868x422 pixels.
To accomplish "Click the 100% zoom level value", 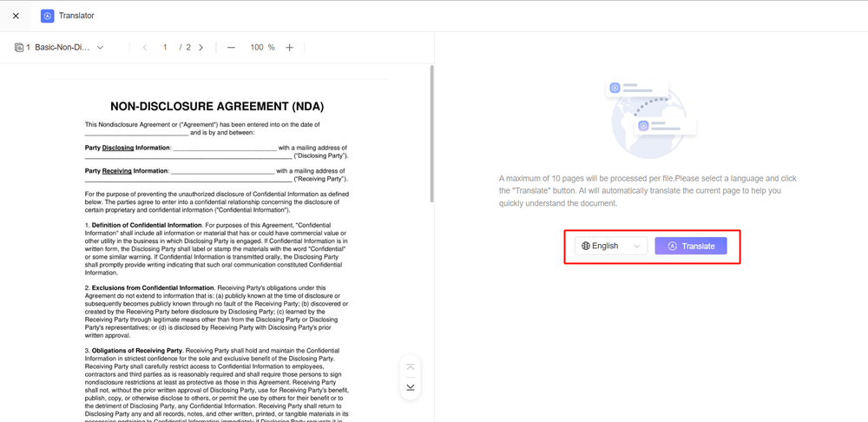I will tap(261, 48).
